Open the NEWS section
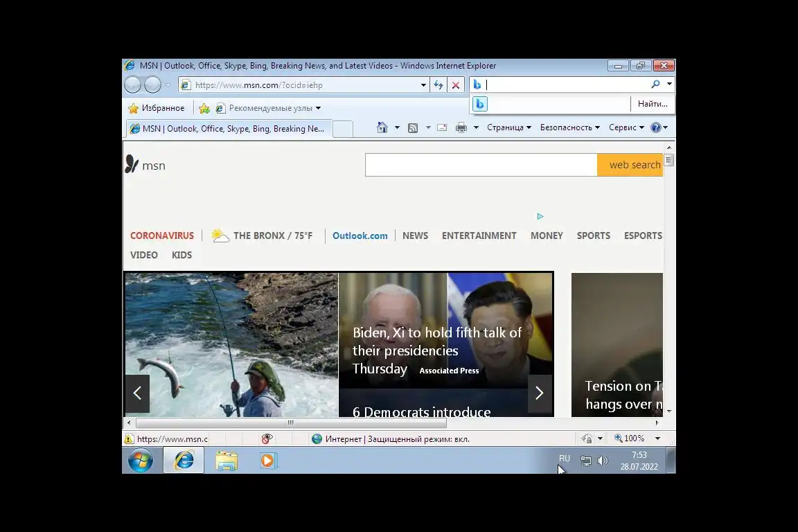The width and height of the screenshot is (798, 532). pyautogui.click(x=416, y=236)
